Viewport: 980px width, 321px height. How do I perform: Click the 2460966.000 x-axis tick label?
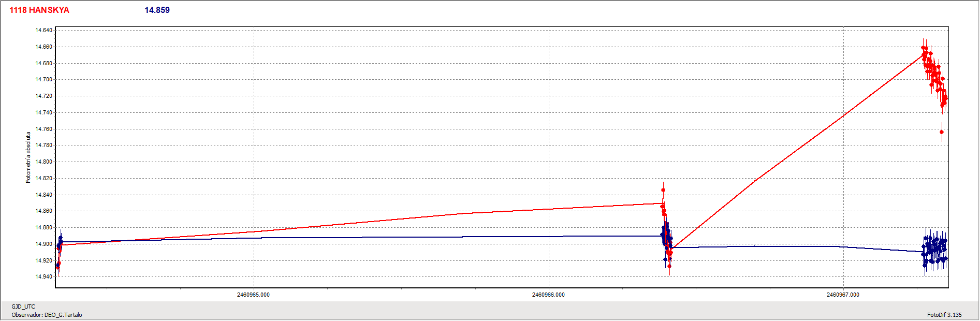click(548, 295)
